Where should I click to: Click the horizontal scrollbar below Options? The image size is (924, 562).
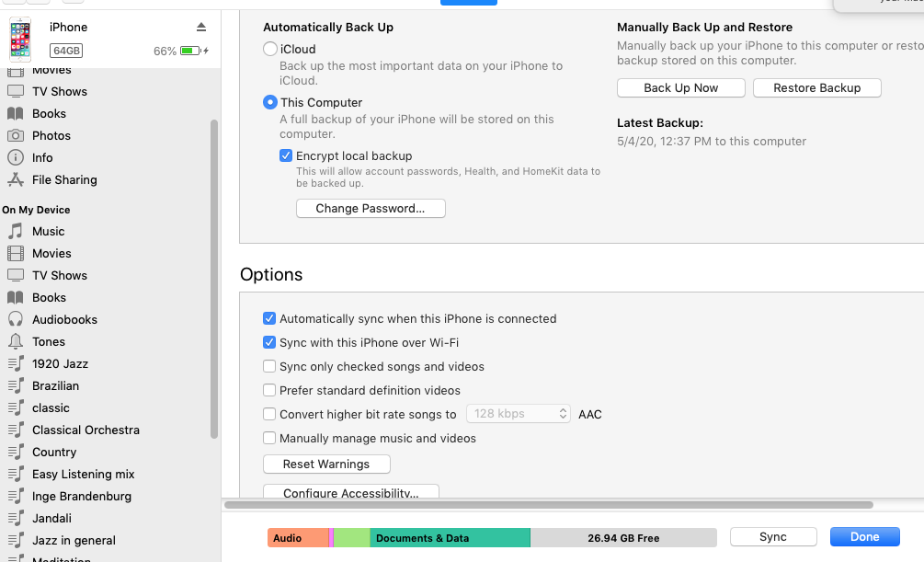tap(548, 505)
